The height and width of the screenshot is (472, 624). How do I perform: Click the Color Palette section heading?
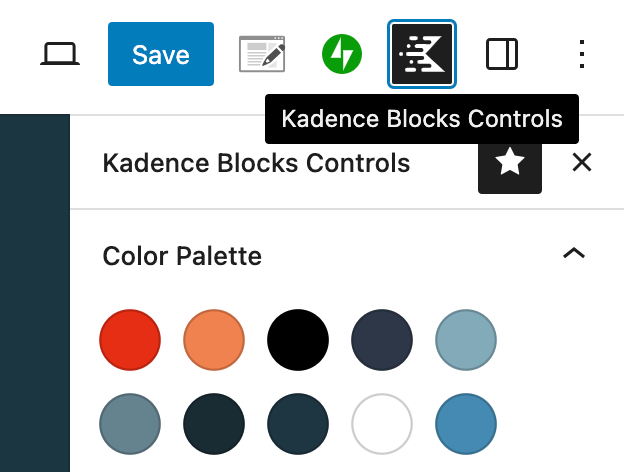(x=182, y=256)
